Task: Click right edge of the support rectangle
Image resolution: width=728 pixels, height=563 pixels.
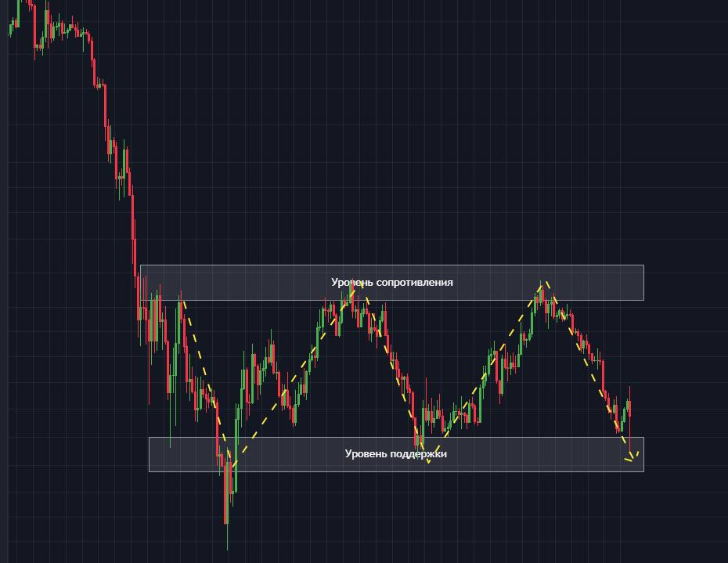Action: point(643,454)
